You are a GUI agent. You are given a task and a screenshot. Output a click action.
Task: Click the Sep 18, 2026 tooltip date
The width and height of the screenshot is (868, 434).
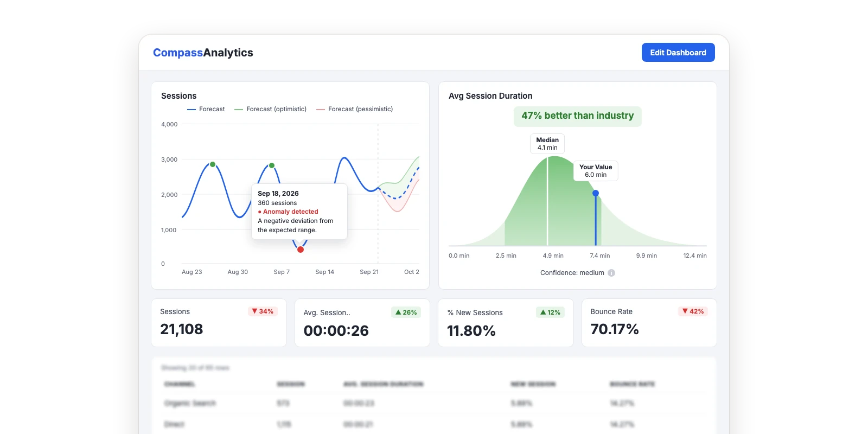pos(278,194)
